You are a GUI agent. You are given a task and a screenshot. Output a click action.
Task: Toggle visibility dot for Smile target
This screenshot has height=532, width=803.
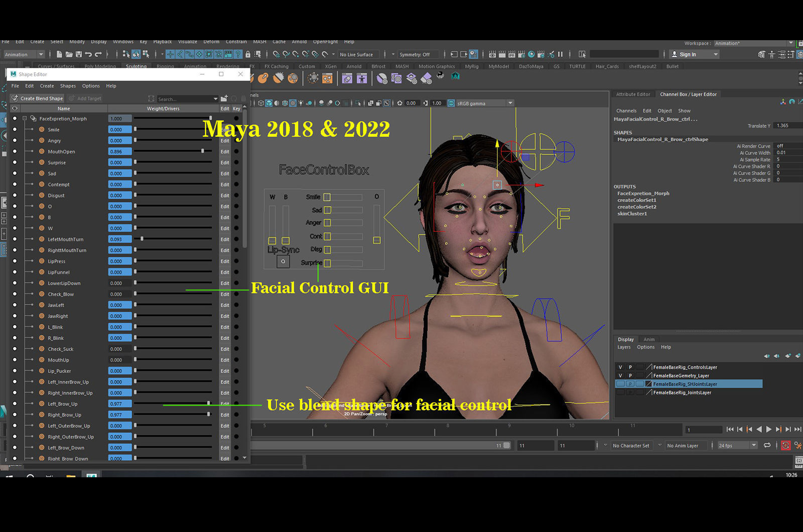pyautogui.click(x=15, y=129)
